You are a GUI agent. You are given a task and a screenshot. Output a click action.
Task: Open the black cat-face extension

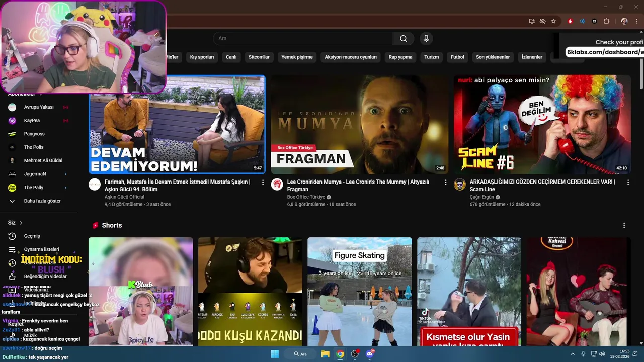click(x=594, y=21)
